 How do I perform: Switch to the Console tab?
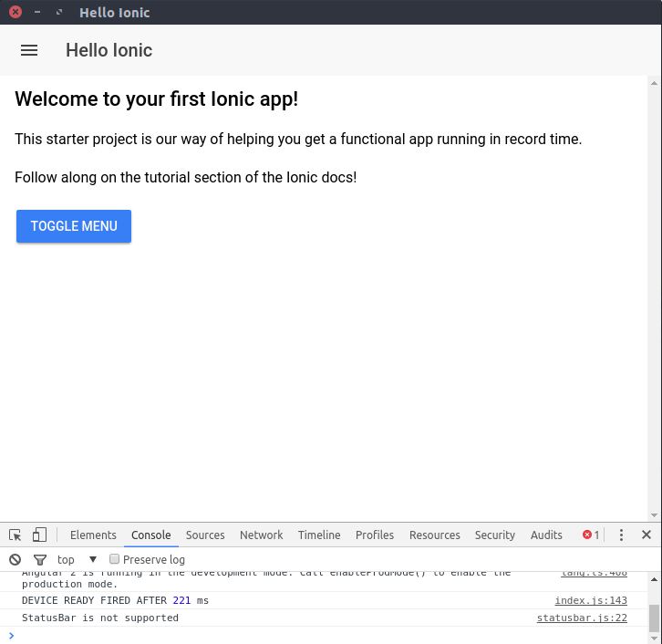150,535
